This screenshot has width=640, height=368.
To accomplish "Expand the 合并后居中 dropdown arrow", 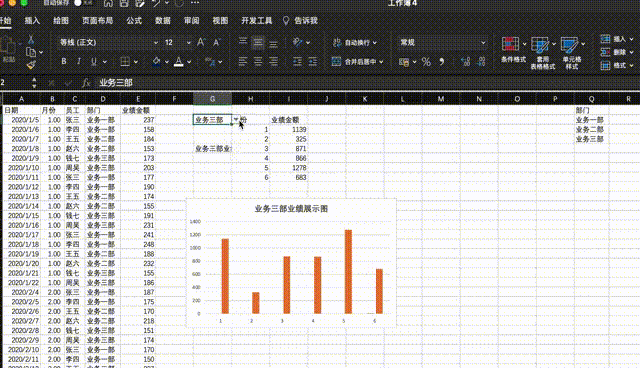I will [381, 62].
